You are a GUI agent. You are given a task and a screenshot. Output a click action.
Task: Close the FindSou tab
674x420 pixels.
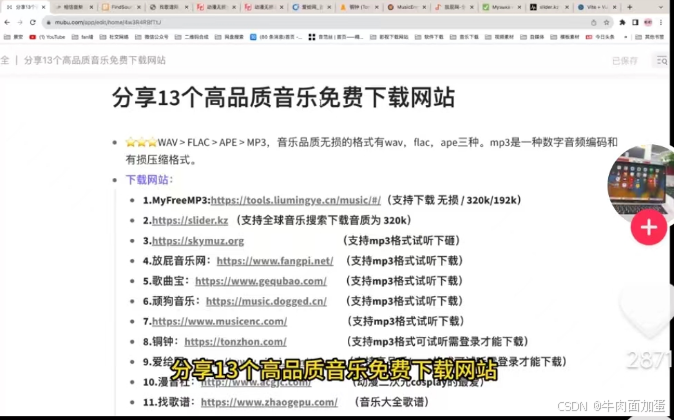point(139,7)
